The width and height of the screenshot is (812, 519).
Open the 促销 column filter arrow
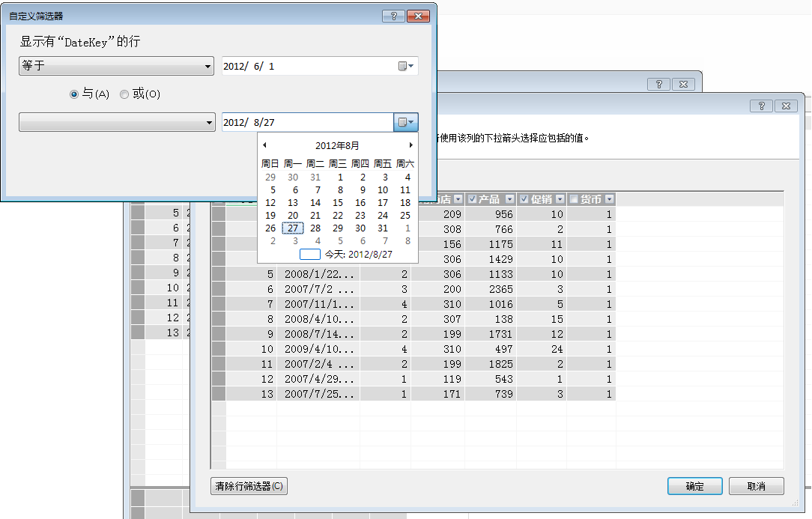(x=560, y=199)
